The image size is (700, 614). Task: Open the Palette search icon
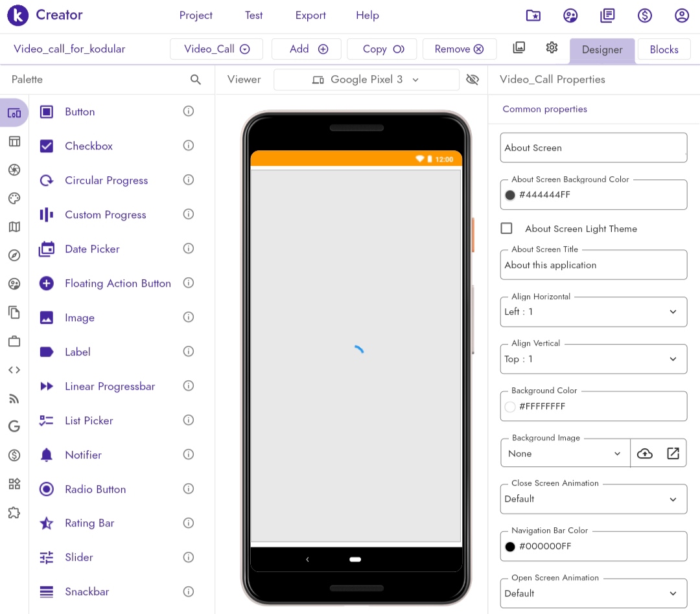pos(196,80)
